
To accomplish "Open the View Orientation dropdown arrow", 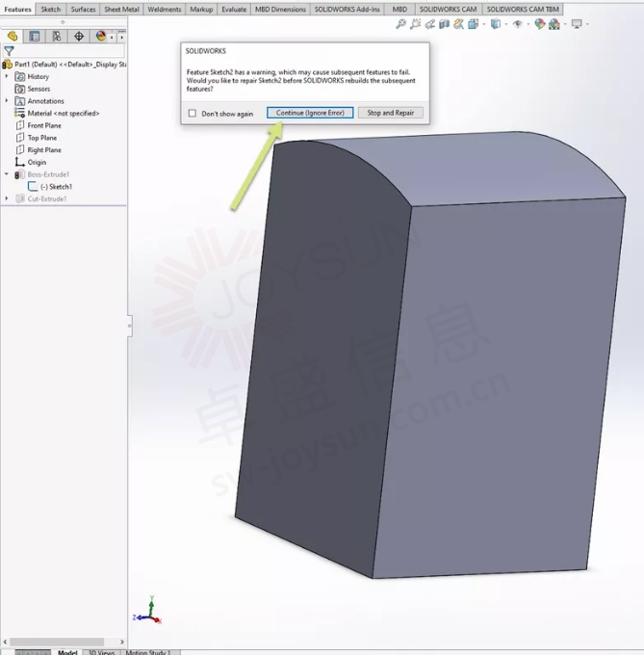I will pyautogui.click(x=484, y=24).
